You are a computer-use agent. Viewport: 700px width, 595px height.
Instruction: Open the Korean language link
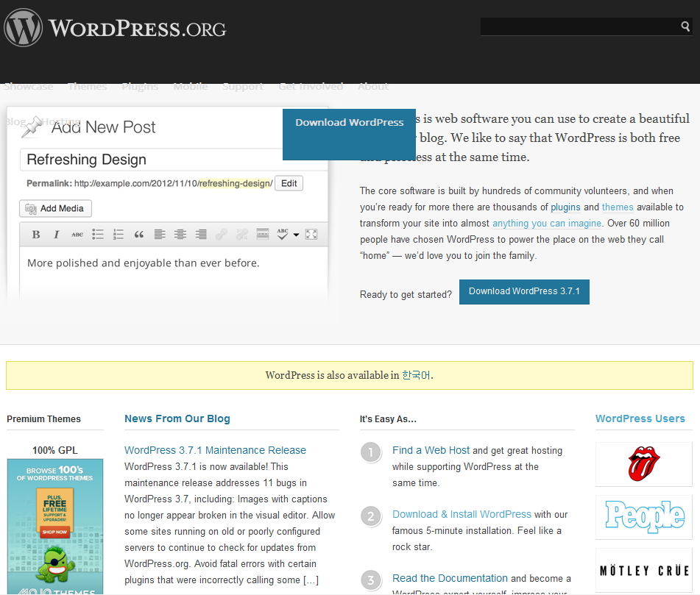coord(416,375)
